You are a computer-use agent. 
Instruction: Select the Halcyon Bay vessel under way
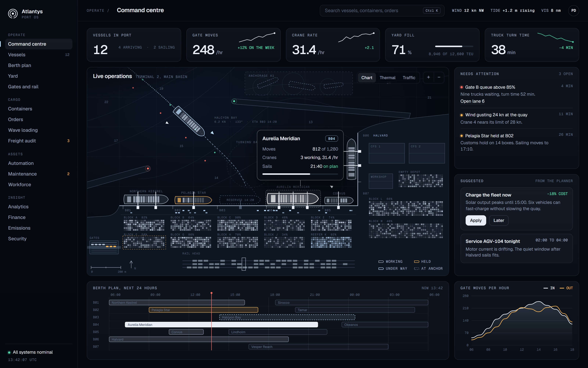189,121
